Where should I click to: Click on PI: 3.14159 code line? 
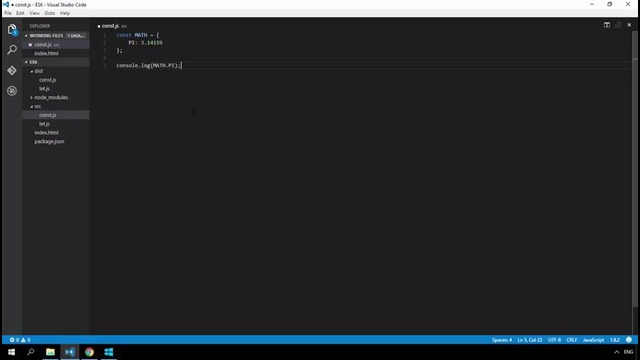(x=145, y=42)
